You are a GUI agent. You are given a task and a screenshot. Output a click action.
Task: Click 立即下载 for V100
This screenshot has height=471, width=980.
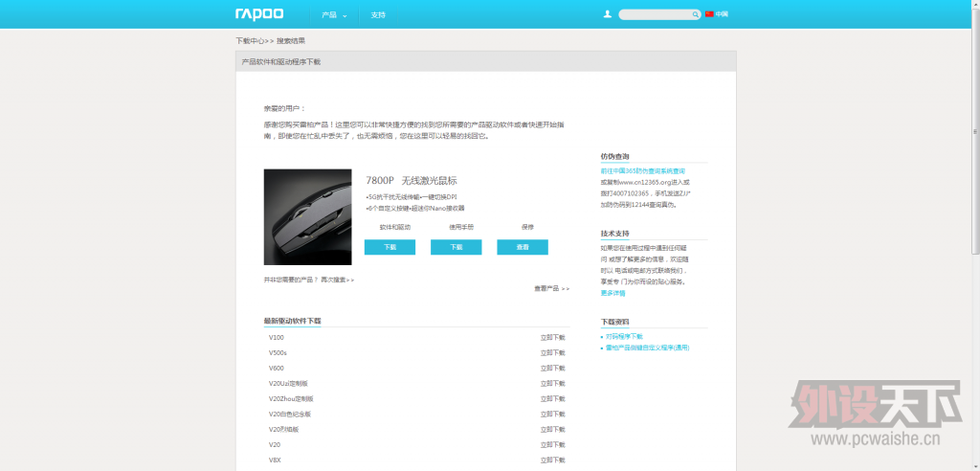click(x=552, y=337)
